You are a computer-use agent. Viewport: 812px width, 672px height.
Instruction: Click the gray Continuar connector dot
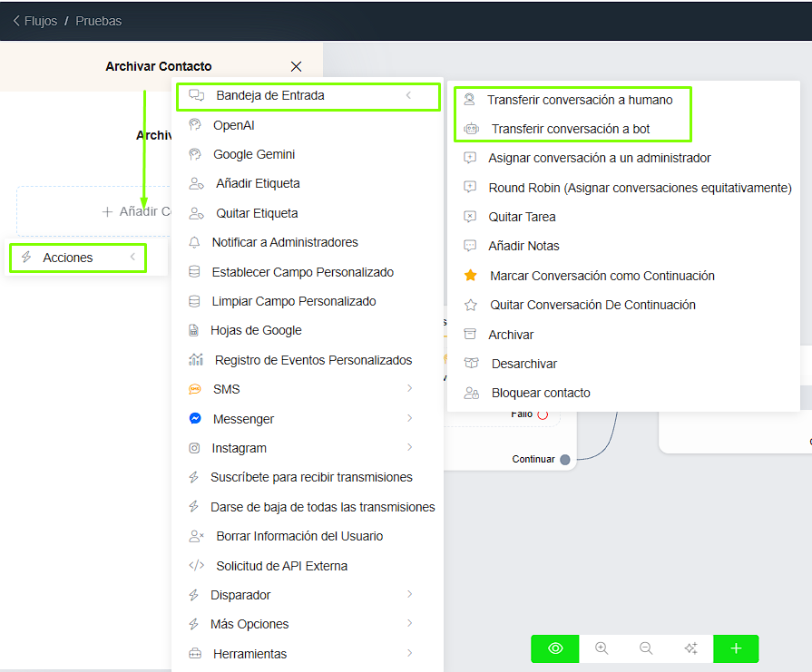(565, 460)
